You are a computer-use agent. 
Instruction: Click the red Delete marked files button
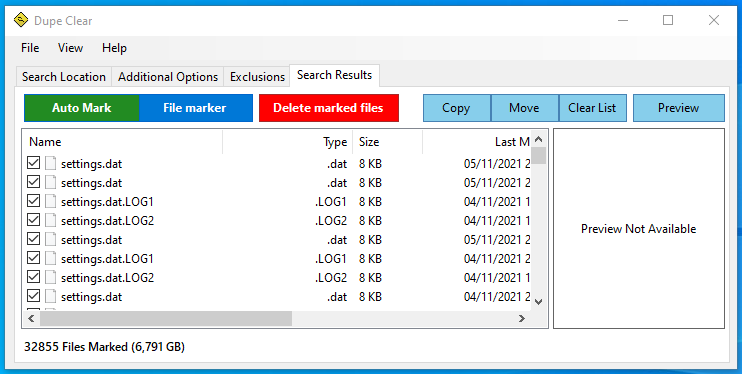[328, 108]
